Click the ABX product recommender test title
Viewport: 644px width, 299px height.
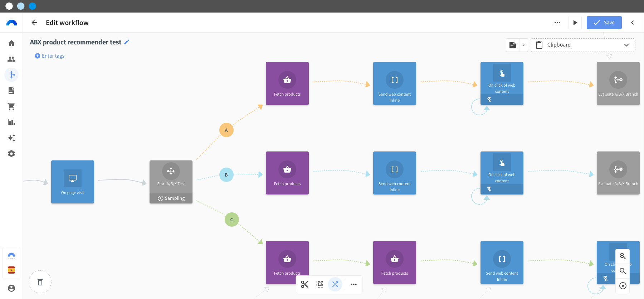tap(75, 42)
